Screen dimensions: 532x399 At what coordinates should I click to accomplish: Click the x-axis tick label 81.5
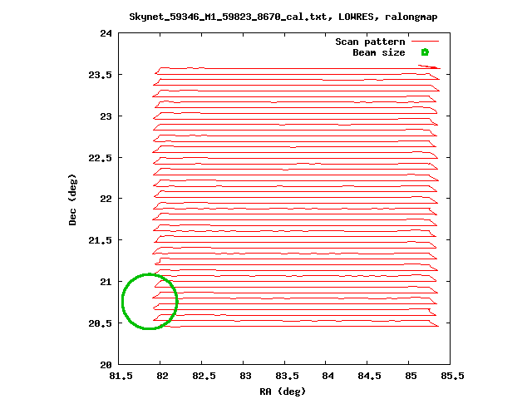click(x=121, y=376)
